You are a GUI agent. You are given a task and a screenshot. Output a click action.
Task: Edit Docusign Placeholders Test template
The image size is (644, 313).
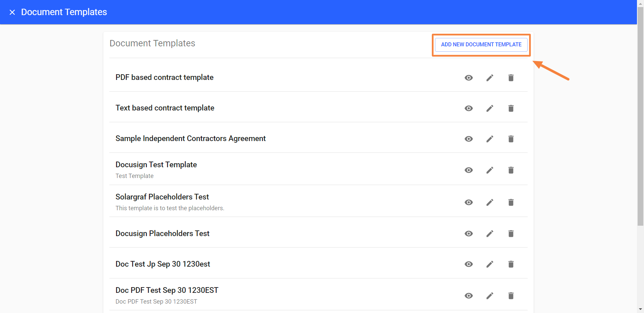pos(490,234)
